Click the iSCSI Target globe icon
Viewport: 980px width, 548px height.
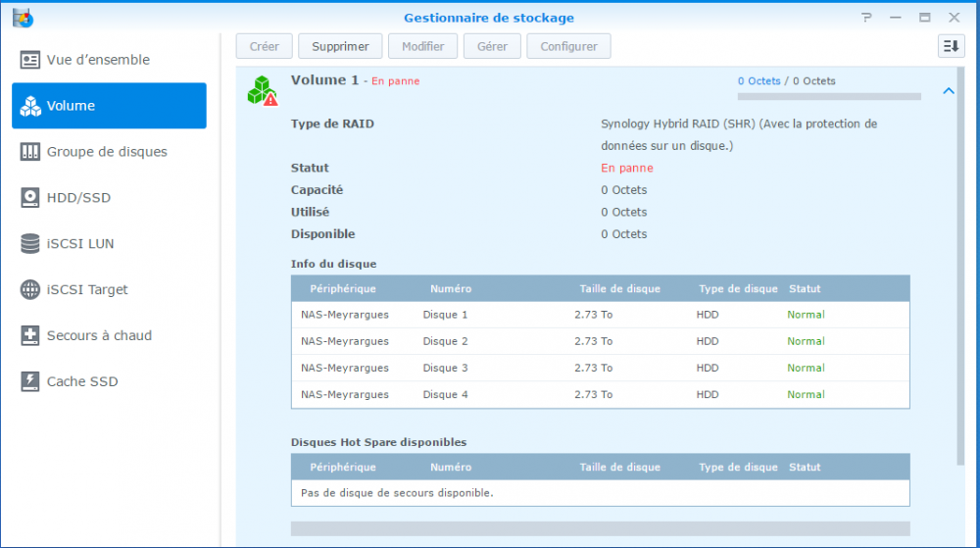(x=30, y=290)
